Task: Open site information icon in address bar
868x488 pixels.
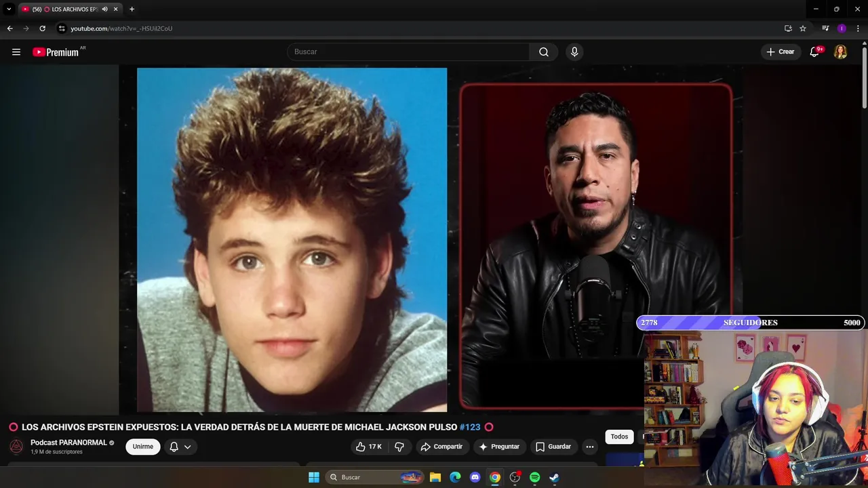Action: click(62, 28)
